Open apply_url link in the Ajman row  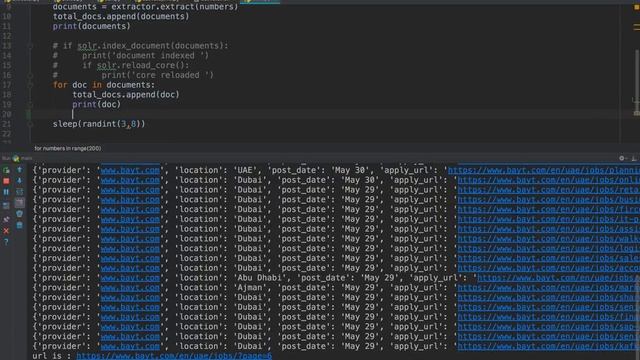tap(549, 288)
